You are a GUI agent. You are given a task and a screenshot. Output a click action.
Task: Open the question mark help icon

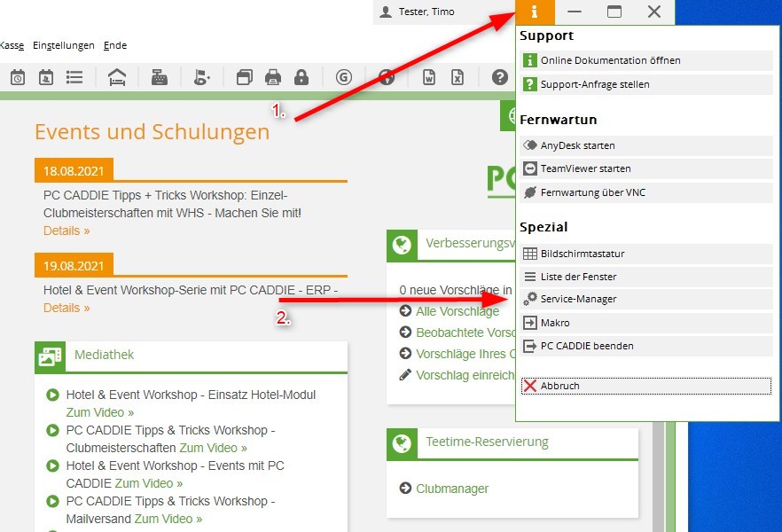[499, 77]
